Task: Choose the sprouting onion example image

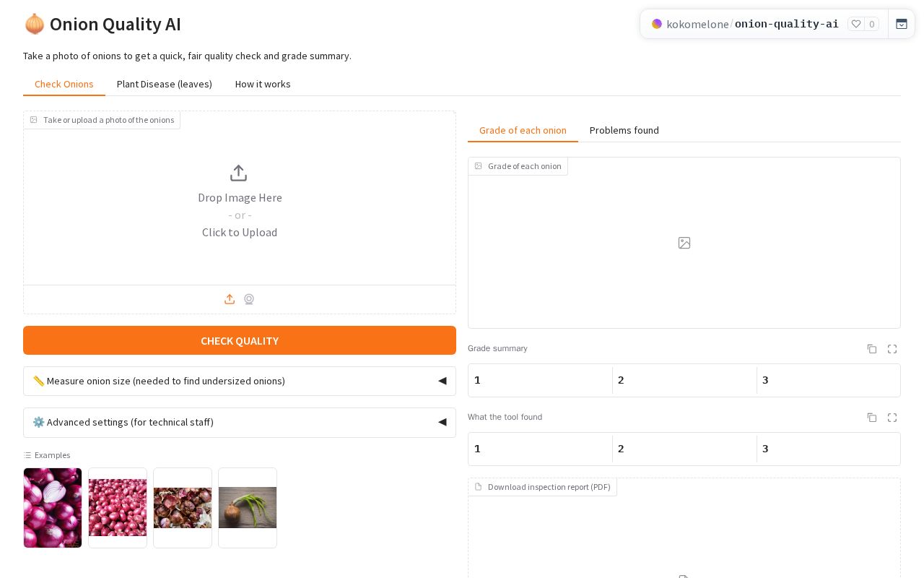Action: [248, 508]
